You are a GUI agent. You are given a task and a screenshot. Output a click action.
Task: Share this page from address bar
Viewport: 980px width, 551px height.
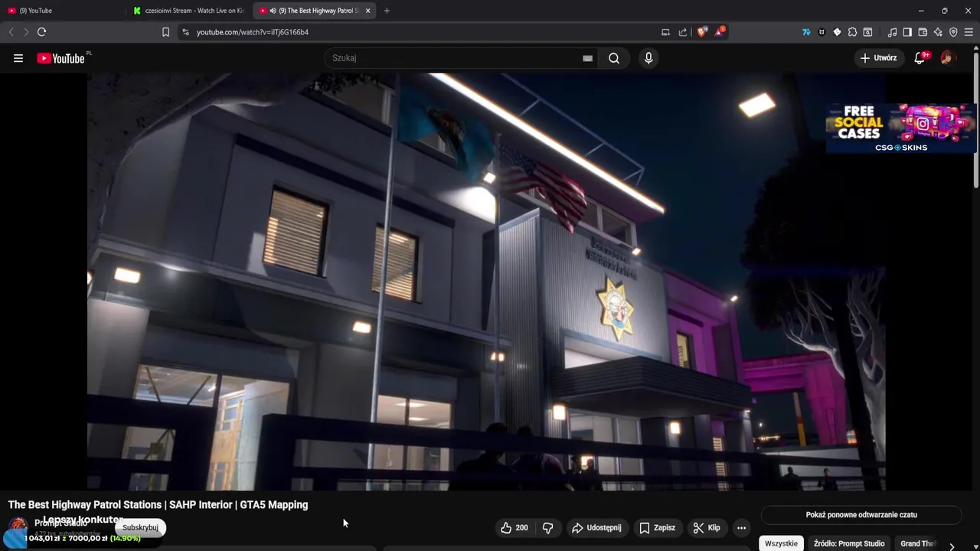click(683, 32)
